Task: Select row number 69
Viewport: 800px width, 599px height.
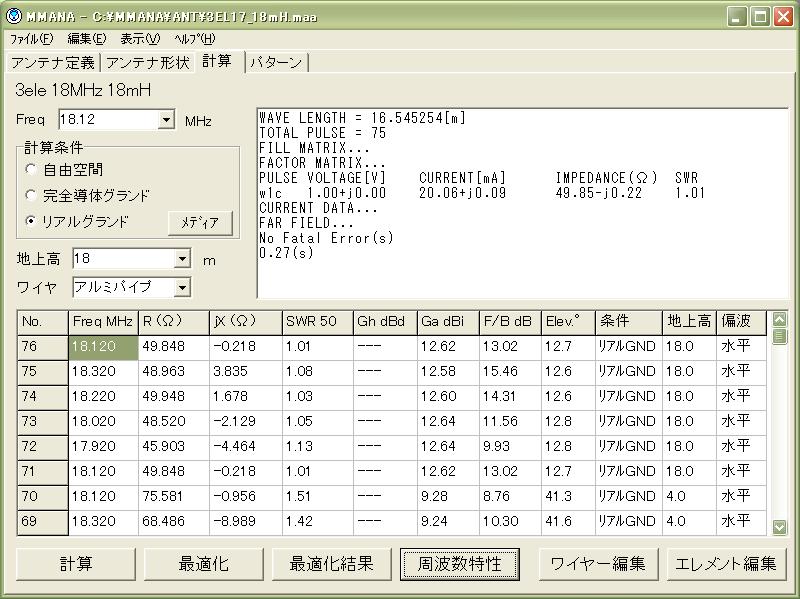Action: point(43,522)
